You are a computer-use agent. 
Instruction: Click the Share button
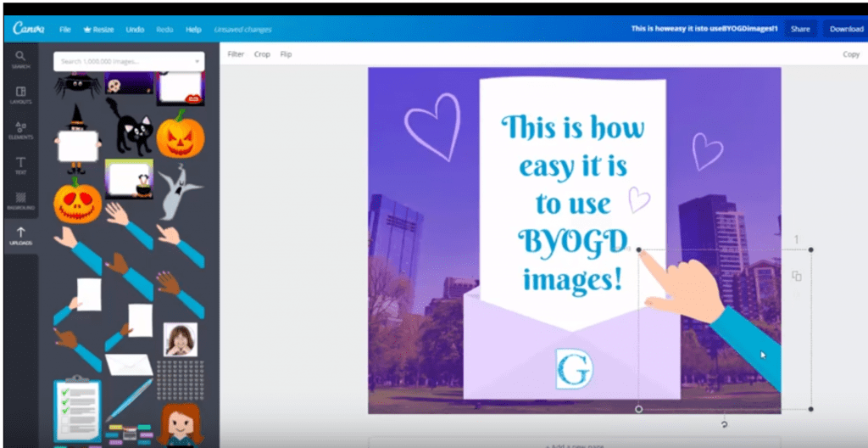coord(800,29)
